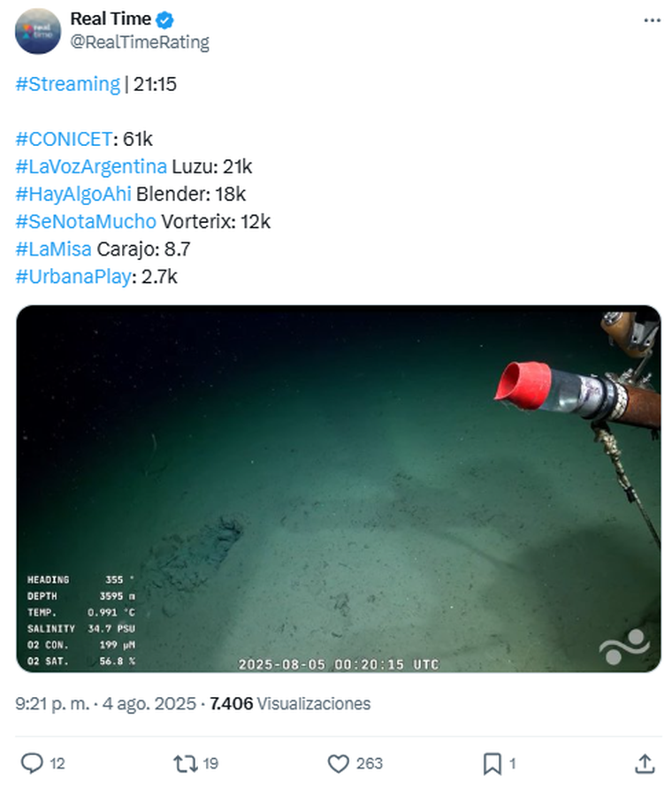672x788 pixels.
Task: Open the #CONICET hashtag
Action: (64, 139)
